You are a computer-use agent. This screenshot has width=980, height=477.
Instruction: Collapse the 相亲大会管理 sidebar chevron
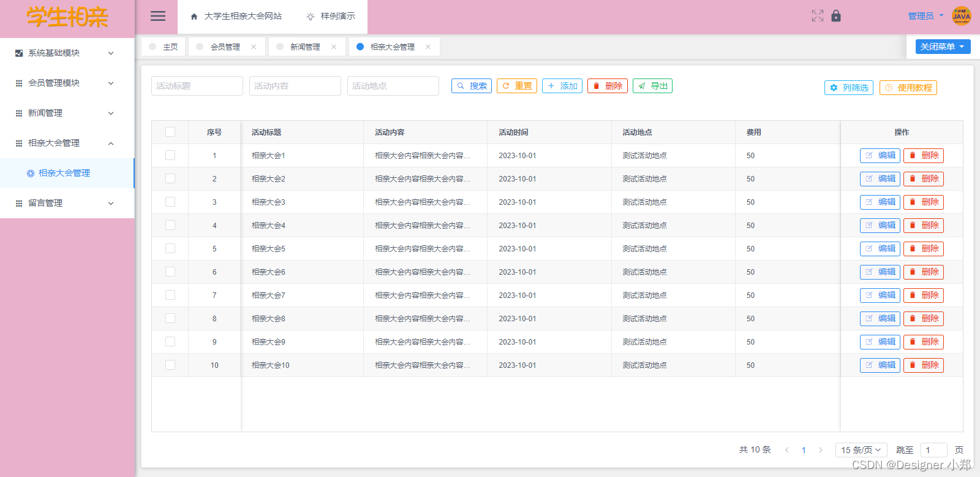(111, 143)
